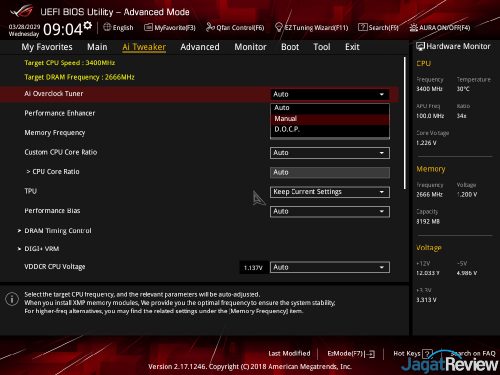This screenshot has height=375, width=500.
Task: Open Search(F9) tool
Action: (x=378, y=28)
